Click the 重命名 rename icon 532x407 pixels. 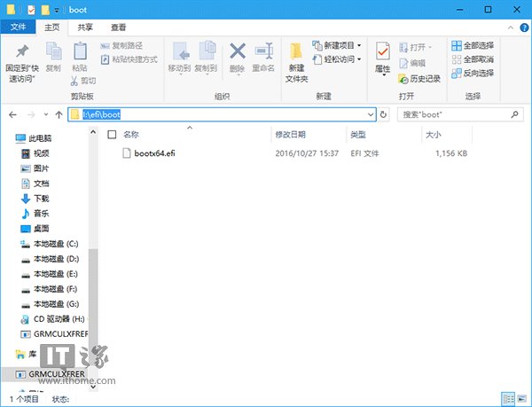pyautogui.click(x=262, y=52)
